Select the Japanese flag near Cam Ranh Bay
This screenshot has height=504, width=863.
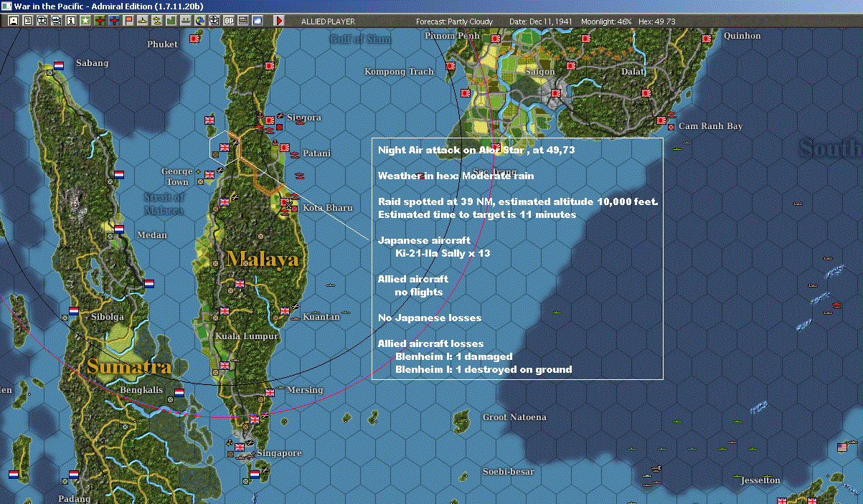coord(661,120)
